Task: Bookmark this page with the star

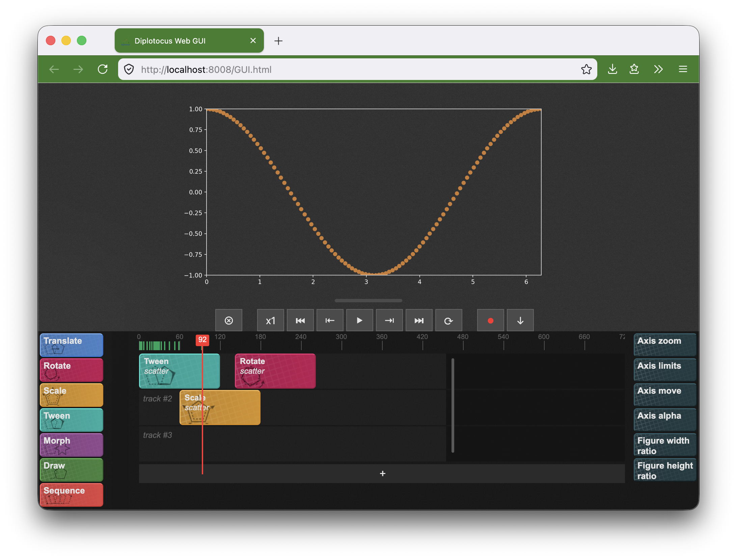Action: 586,69
